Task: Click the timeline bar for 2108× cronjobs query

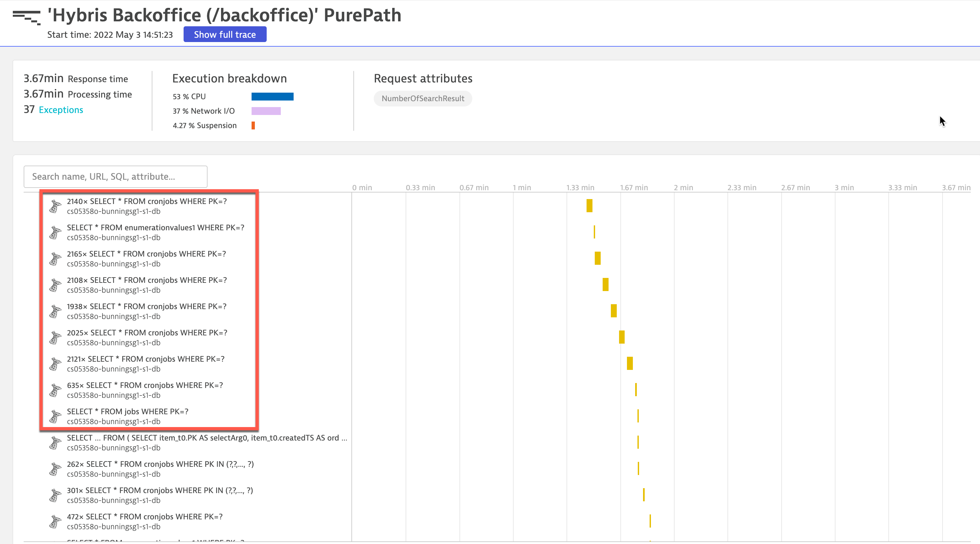Action: (606, 284)
